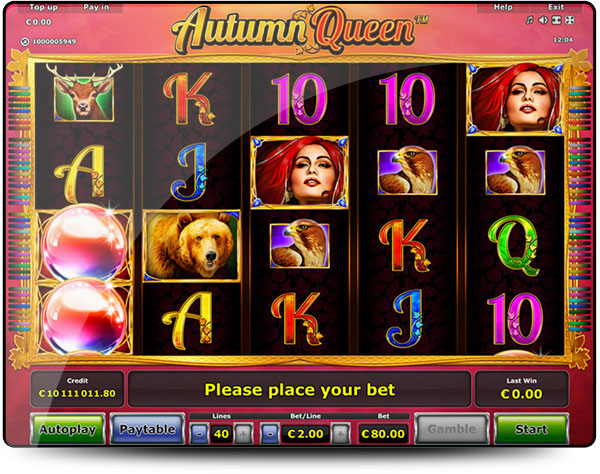Open the Paytable
Viewport: 600px width, 474px height.
(x=147, y=429)
